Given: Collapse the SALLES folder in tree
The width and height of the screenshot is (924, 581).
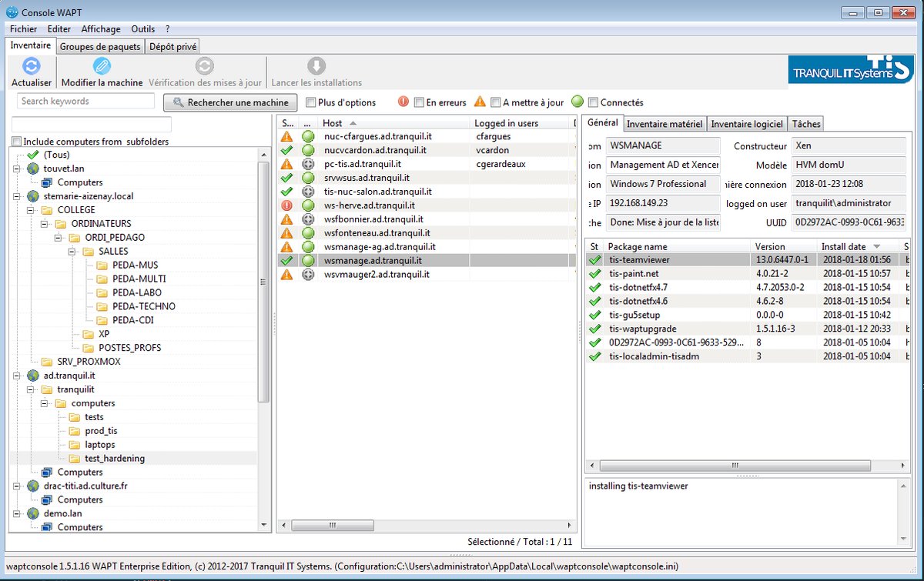Looking at the screenshot, I should point(72,252).
